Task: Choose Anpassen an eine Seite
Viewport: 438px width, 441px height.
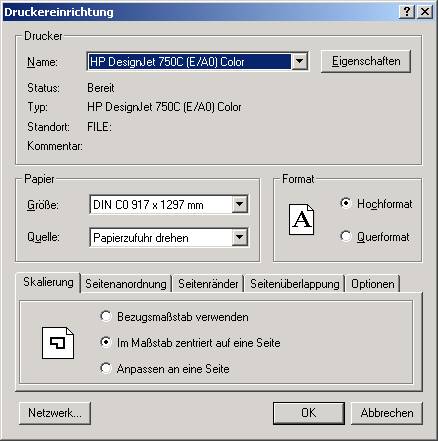Action: 106,368
